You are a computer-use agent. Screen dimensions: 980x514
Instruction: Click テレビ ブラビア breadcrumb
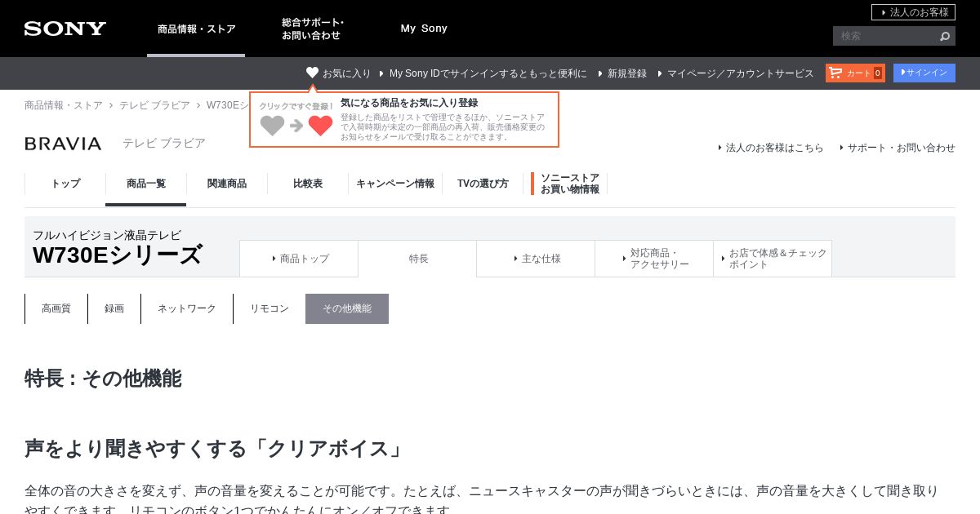pos(154,105)
